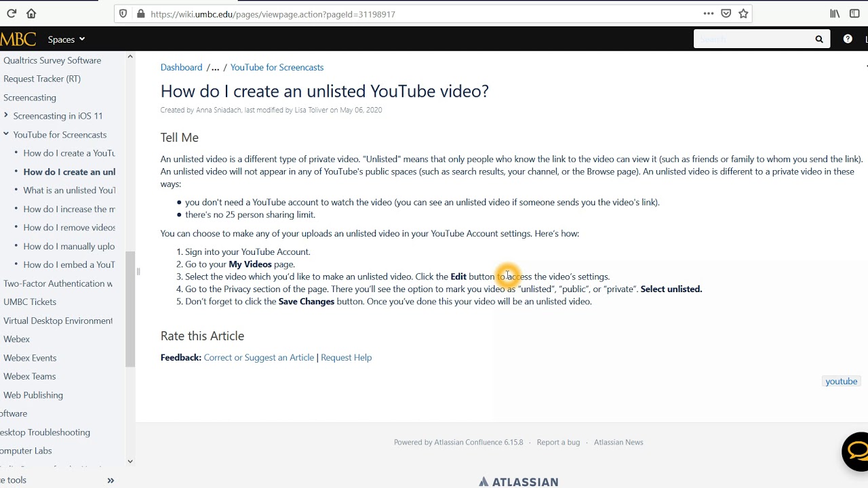The width and height of the screenshot is (868, 488).
Task: Open Two-Factor Authentication in the sidebar
Action: (x=58, y=283)
